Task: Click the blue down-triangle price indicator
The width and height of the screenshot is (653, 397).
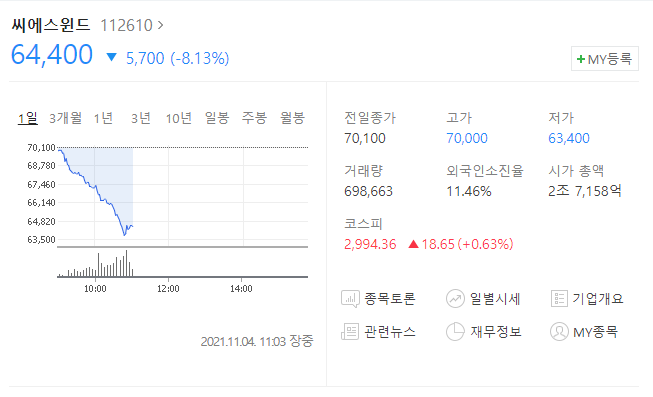Action: 111,57
